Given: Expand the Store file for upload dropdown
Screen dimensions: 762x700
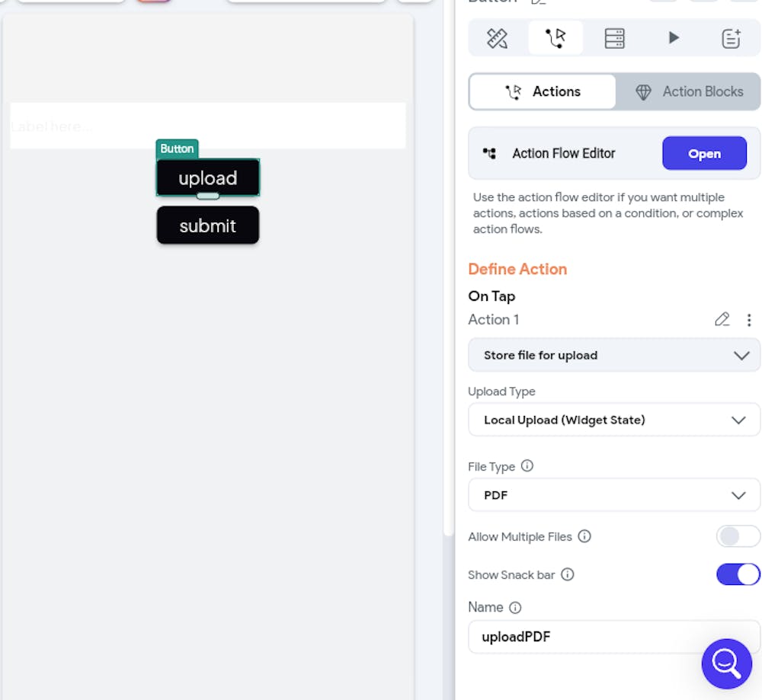Looking at the screenshot, I should click(614, 355).
